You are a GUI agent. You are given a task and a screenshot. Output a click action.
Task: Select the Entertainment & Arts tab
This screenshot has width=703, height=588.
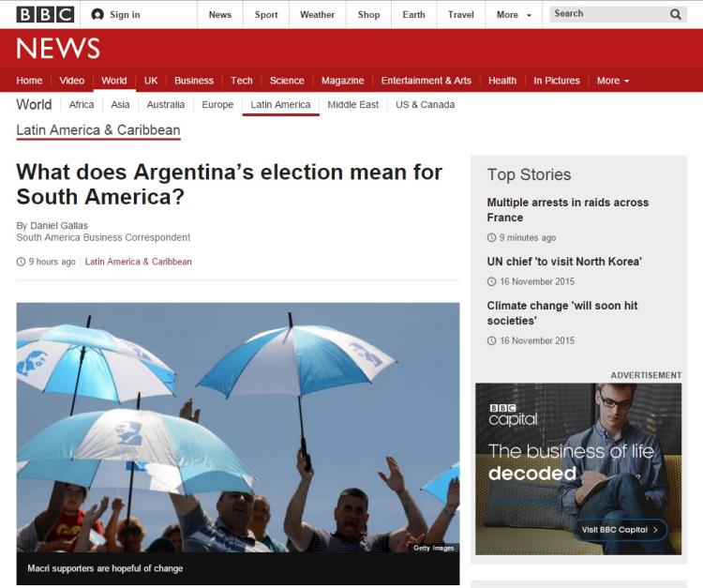(x=426, y=81)
